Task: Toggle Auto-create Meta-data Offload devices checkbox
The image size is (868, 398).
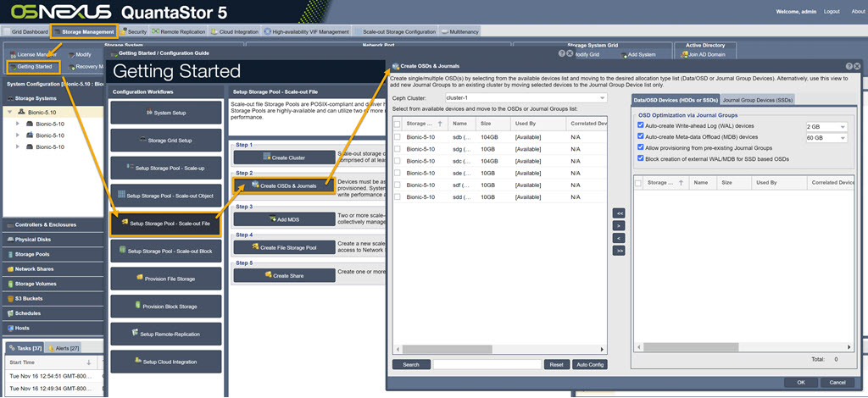Action: point(641,136)
